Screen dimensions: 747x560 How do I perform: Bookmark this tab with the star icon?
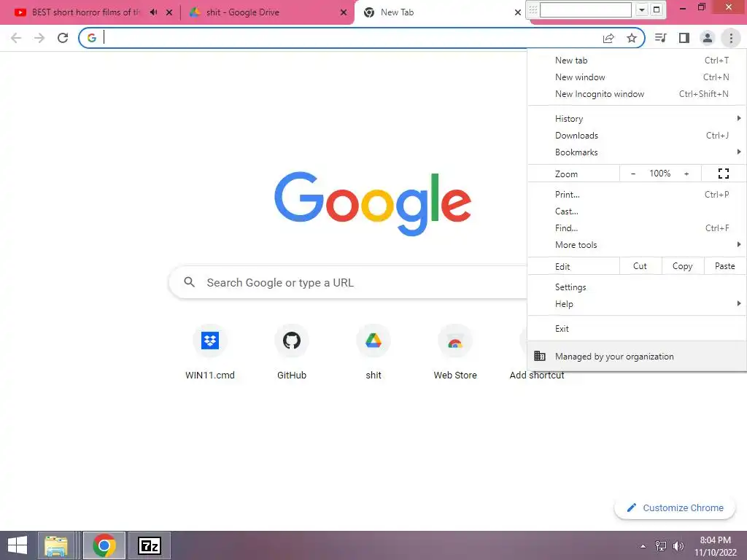(632, 38)
